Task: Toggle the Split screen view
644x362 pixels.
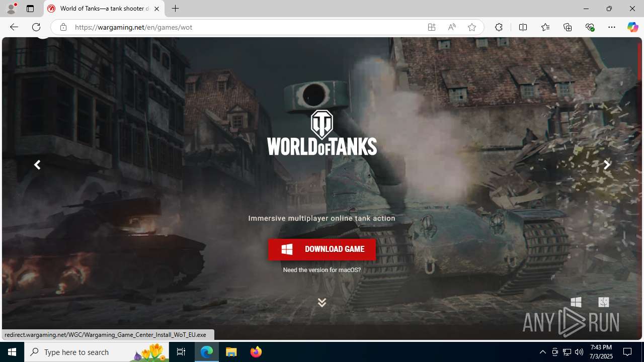Action: 523,27
